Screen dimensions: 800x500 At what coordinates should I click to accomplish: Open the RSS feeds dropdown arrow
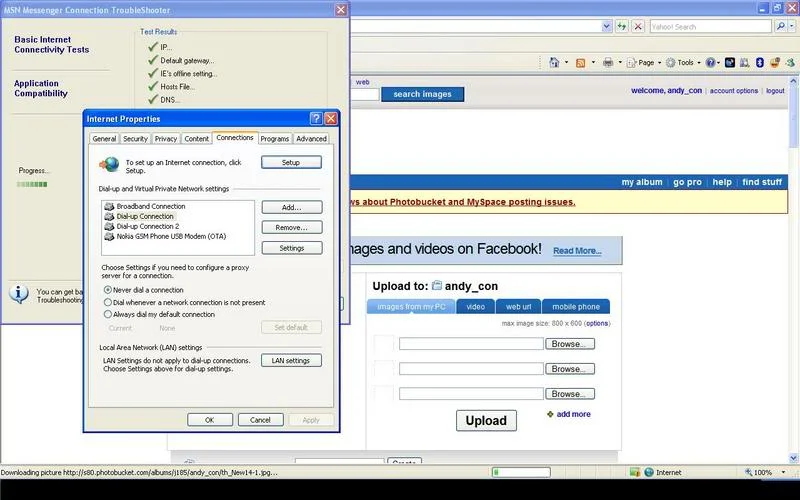coord(593,63)
